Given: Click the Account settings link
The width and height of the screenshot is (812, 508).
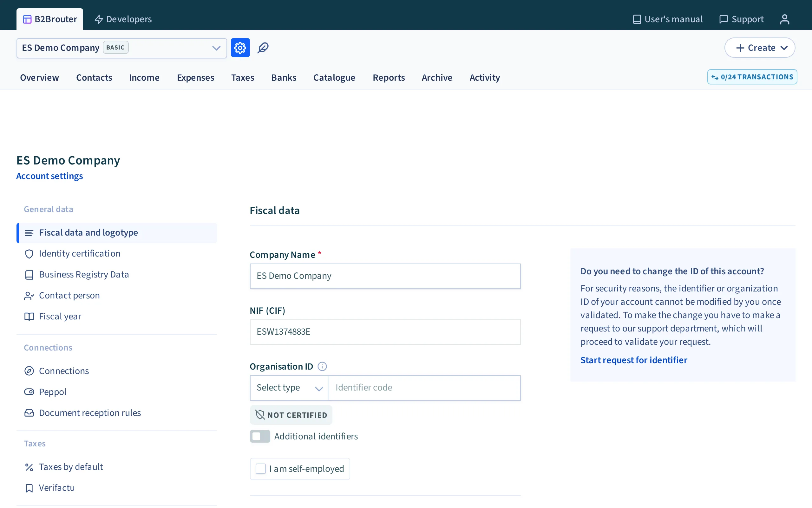Looking at the screenshot, I should [x=49, y=176].
